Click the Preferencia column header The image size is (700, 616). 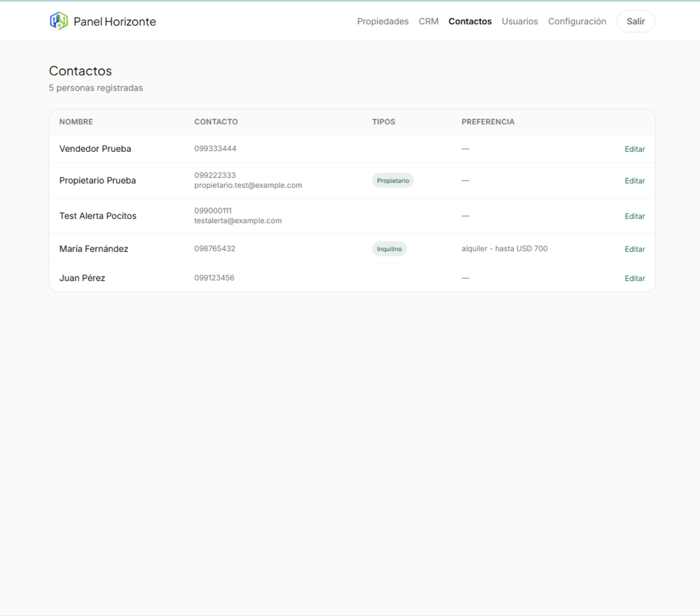[488, 122]
